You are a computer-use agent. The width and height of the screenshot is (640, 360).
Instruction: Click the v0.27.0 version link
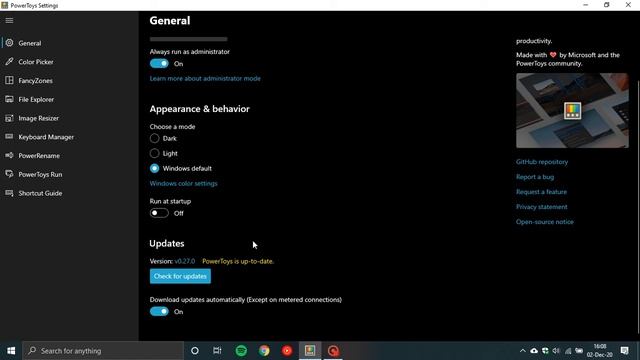pyautogui.click(x=184, y=261)
